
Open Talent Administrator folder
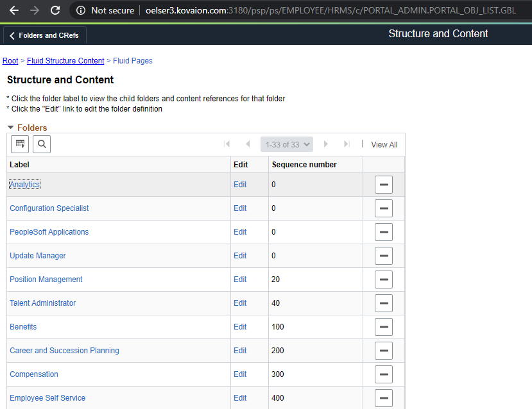tap(43, 303)
